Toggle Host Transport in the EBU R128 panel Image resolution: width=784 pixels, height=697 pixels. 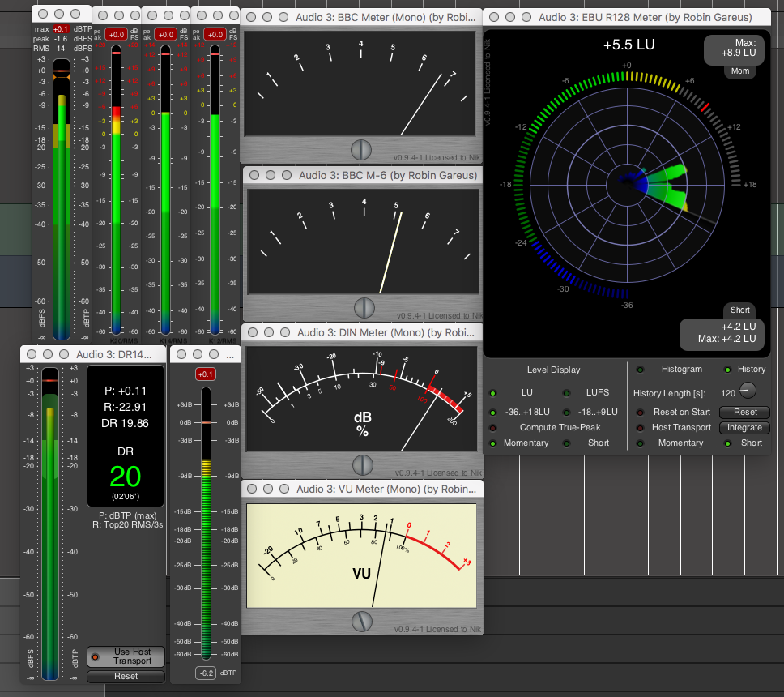681,427
